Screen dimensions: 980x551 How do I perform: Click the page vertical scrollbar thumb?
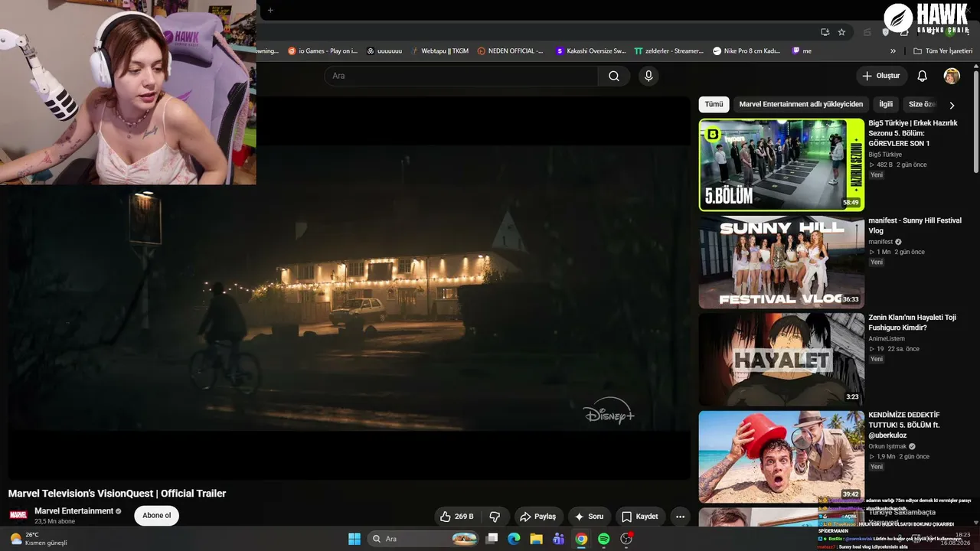click(x=975, y=122)
